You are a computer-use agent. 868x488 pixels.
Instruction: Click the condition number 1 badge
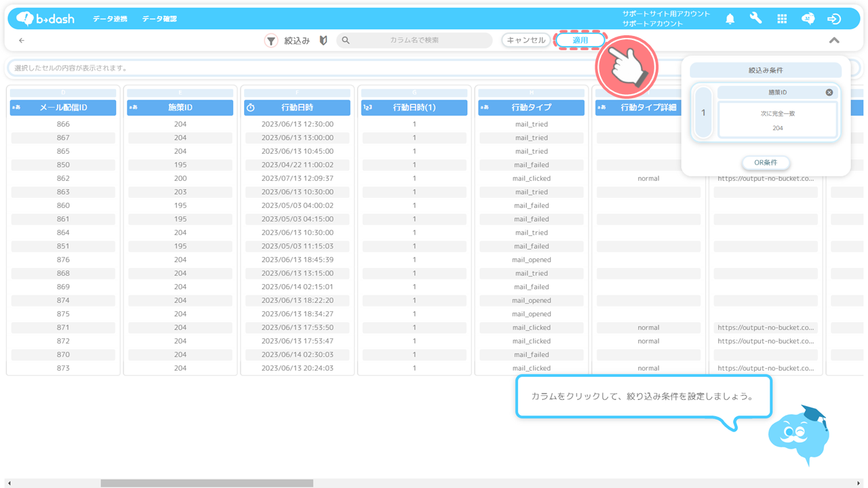[x=703, y=113]
